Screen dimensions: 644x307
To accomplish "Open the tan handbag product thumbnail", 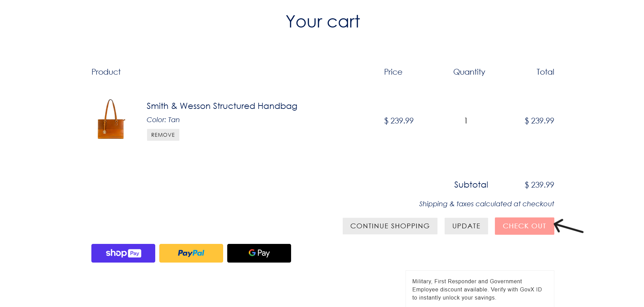I will tap(111, 119).
